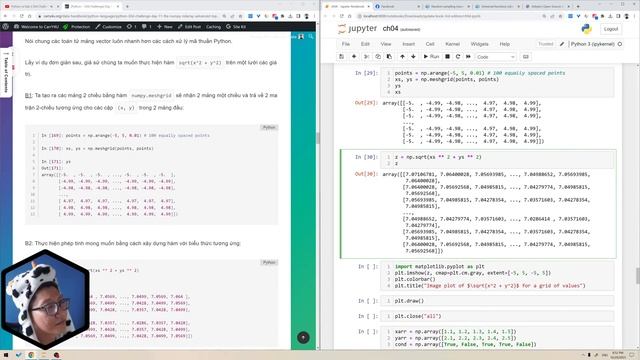The width and height of the screenshot is (640, 360).
Task: Click the search icon on the blog page
Action: coord(311,37)
